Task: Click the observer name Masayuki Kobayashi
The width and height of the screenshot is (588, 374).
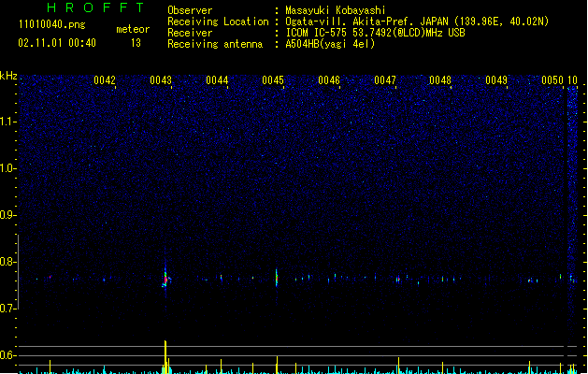Action: (x=336, y=10)
